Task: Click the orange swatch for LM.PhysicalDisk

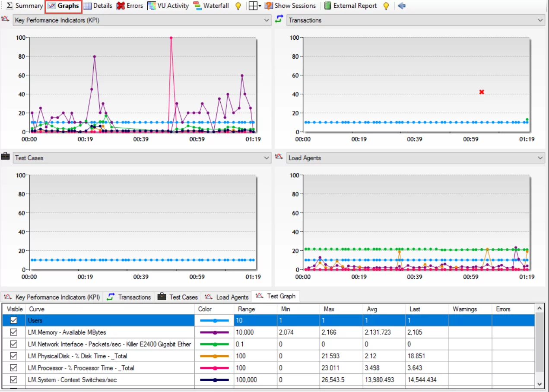Action: pyautogui.click(x=215, y=356)
